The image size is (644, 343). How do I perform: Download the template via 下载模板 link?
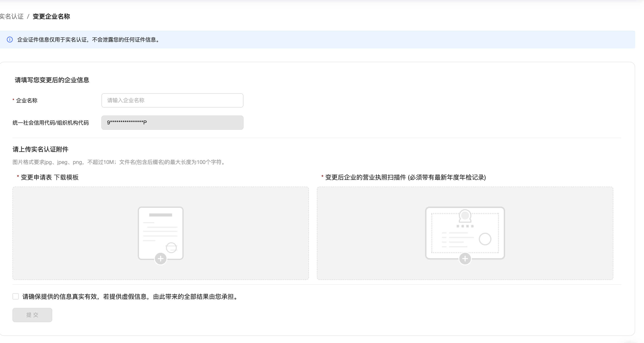[66, 177]
